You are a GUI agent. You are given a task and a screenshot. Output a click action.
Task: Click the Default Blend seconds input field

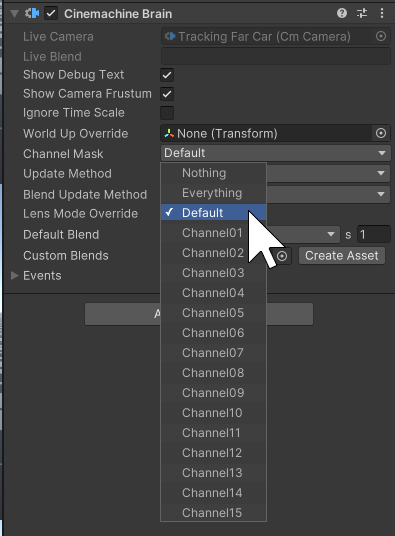373,234
